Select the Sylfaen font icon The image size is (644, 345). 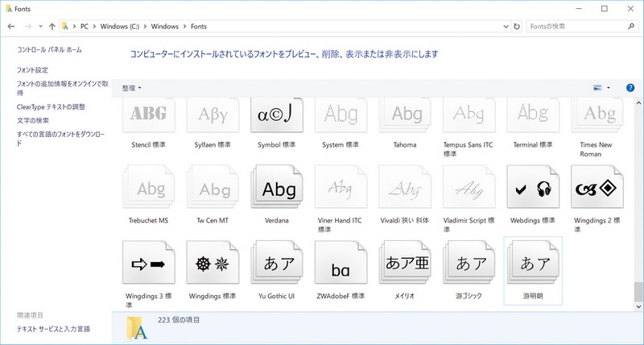[213, 115]
